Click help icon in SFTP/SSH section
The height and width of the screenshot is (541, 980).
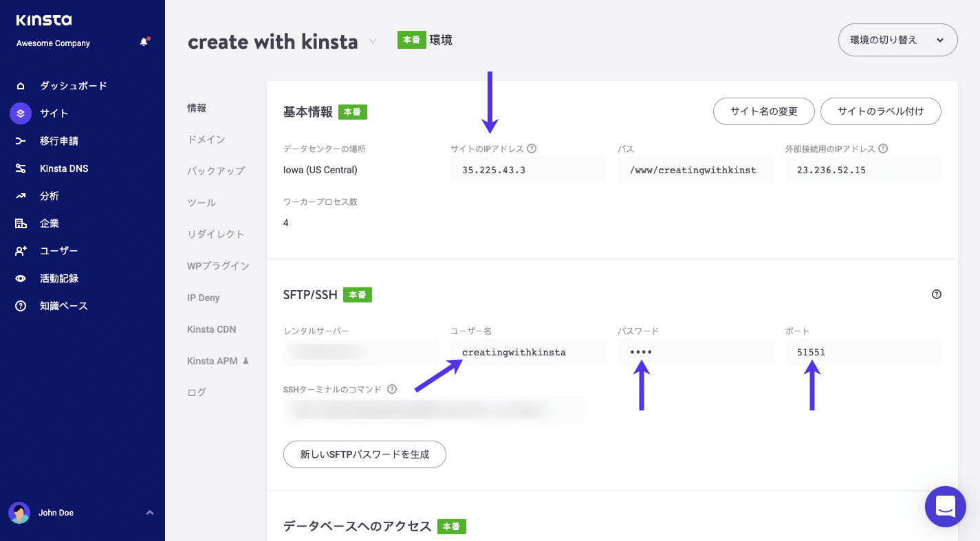coord(936,294)
